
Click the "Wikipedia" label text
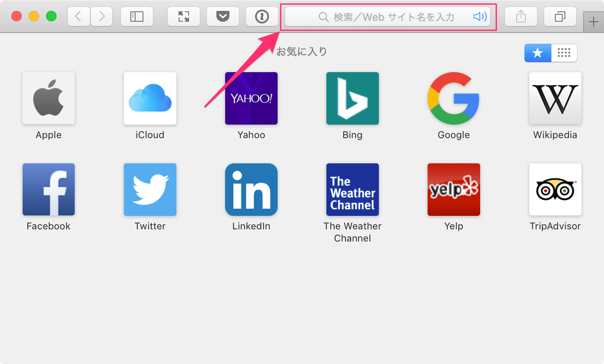point(555,135)
